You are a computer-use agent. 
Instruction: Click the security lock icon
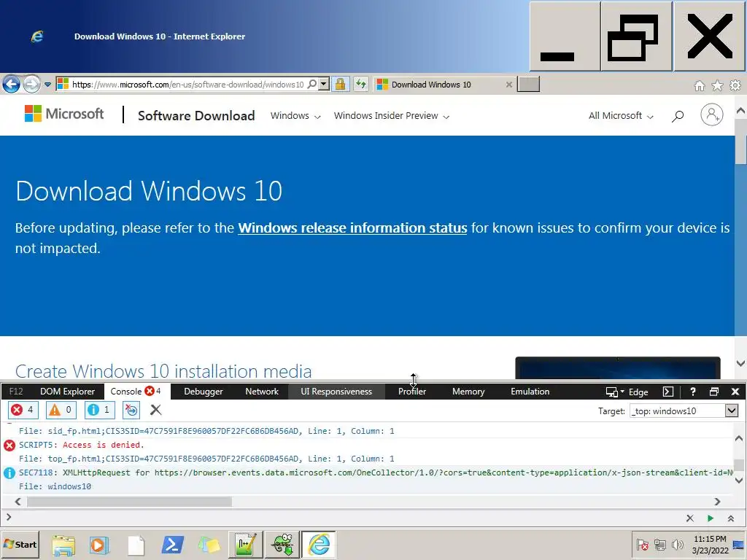point(340,85)
